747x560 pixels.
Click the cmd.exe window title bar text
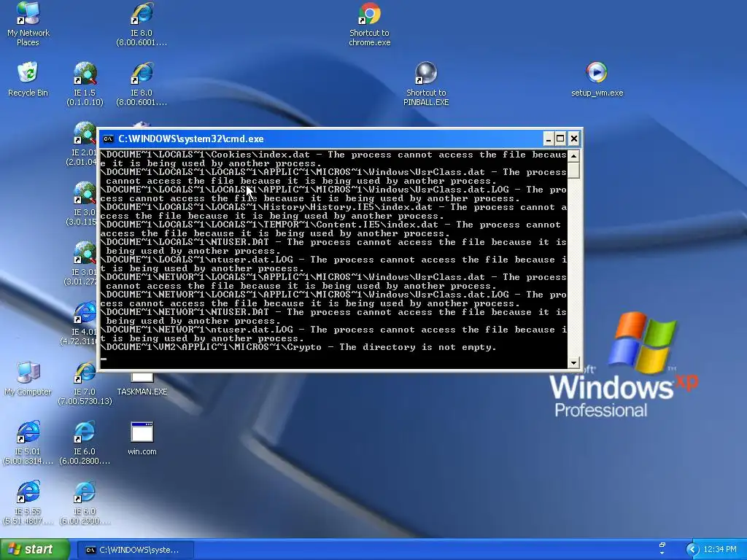pos(191,139)
